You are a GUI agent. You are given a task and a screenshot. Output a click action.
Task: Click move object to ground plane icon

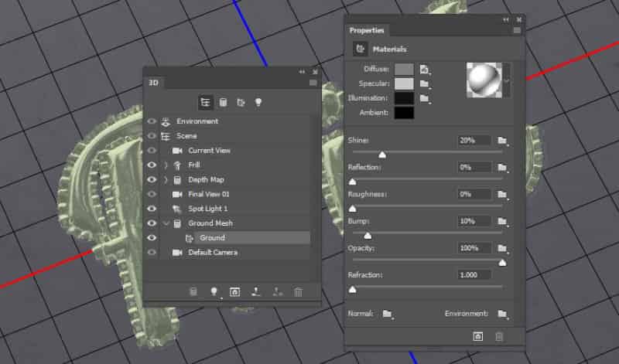coord(256,292)
